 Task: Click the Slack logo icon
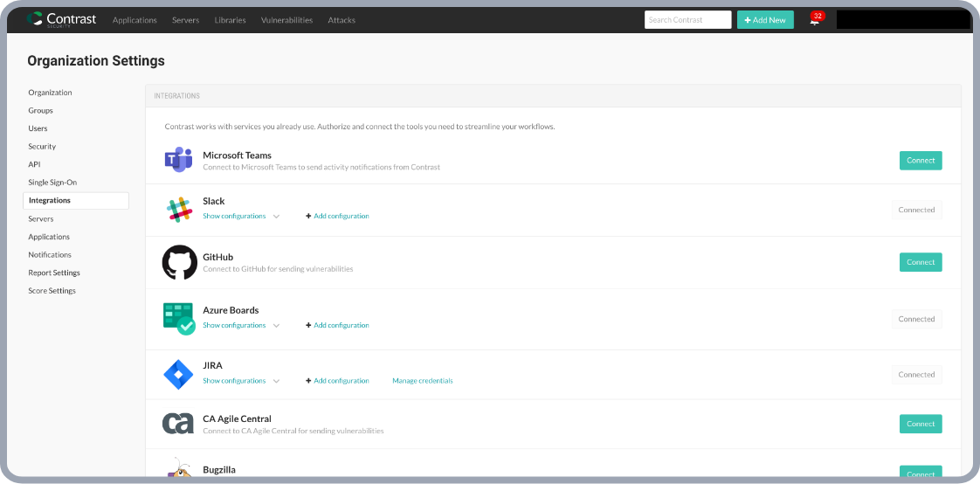click(x=179, y=210)
